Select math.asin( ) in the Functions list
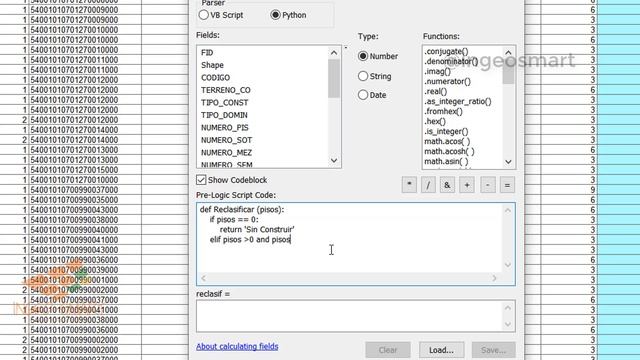Screen dimensions: 640x360 pyautogui.click(x=446, y=162)
